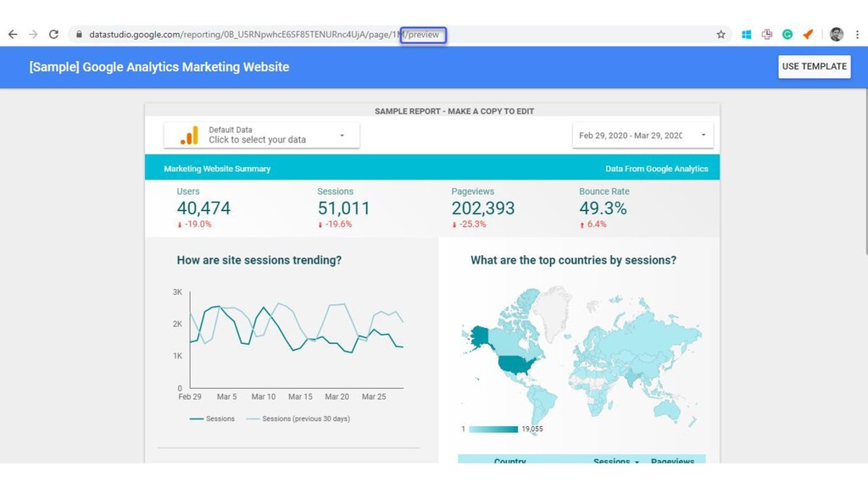The width and height of the screenshot is (868, 488).
Task: Click the Sessions change -19.6%
Action: click(x=335, y=224)
